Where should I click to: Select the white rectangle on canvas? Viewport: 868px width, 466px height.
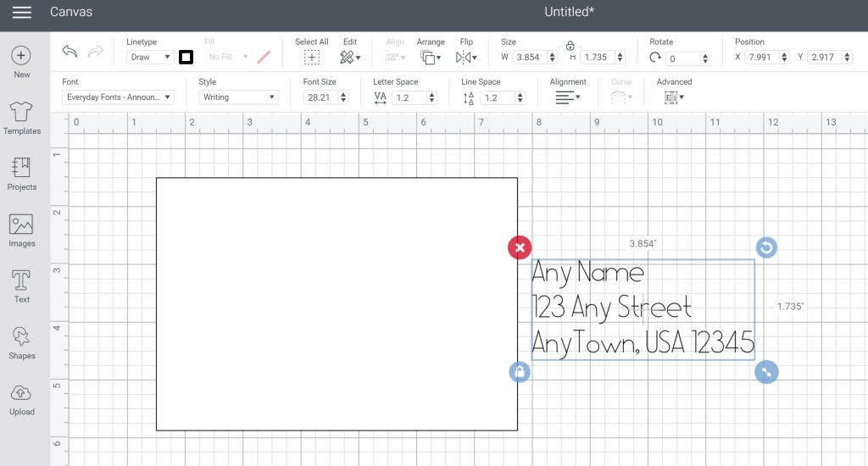point(337,304)
